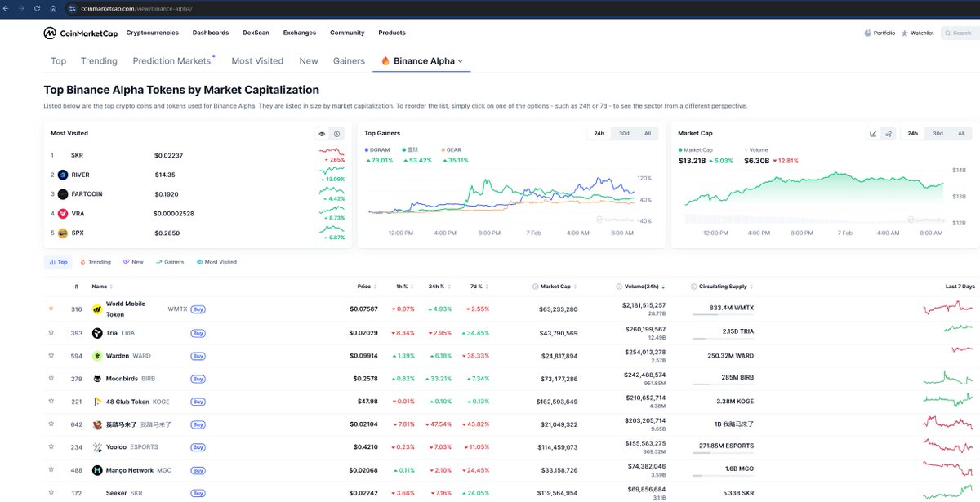Select 30d range in Market Cap card

click(x=938, y=134)
